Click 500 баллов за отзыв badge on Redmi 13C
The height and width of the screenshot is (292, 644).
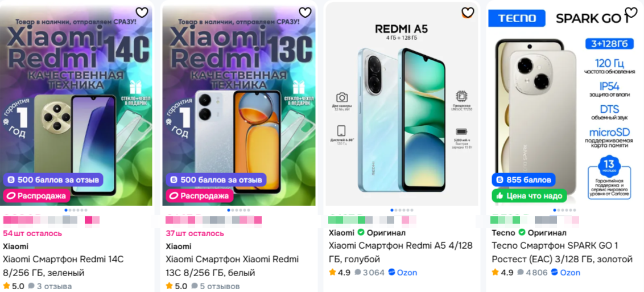[216, 180]
